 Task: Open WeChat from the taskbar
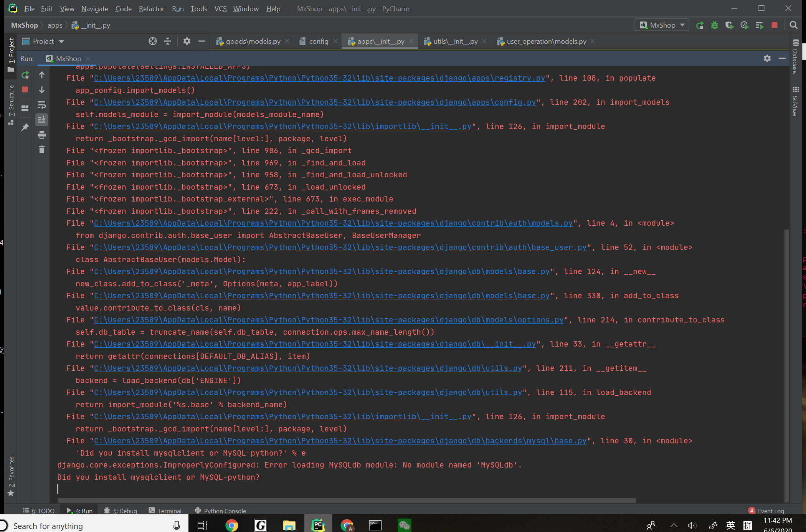(404, 525)
